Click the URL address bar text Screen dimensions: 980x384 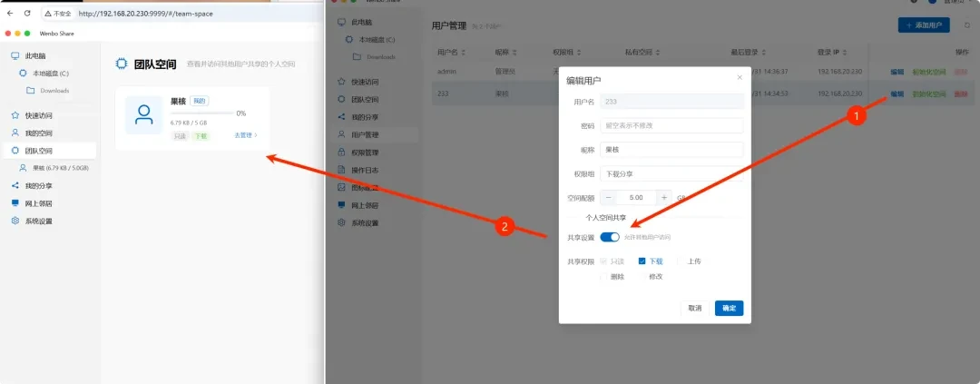[145, 13]
